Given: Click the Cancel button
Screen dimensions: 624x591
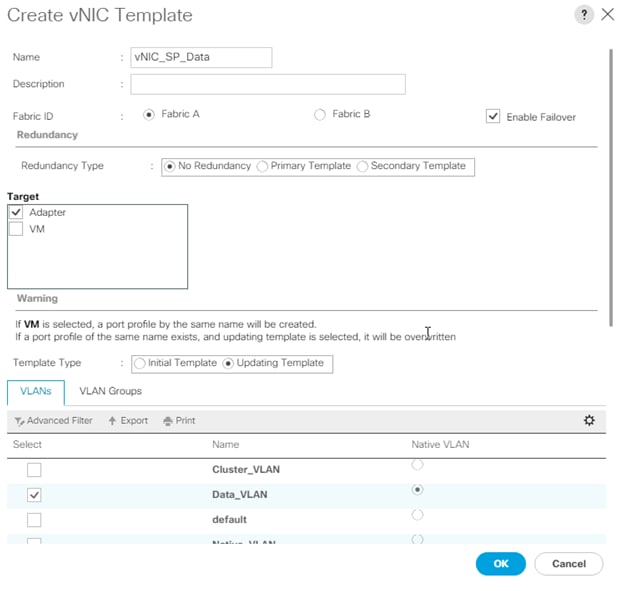Looking at the screenshot, I should tap(569, 564).
